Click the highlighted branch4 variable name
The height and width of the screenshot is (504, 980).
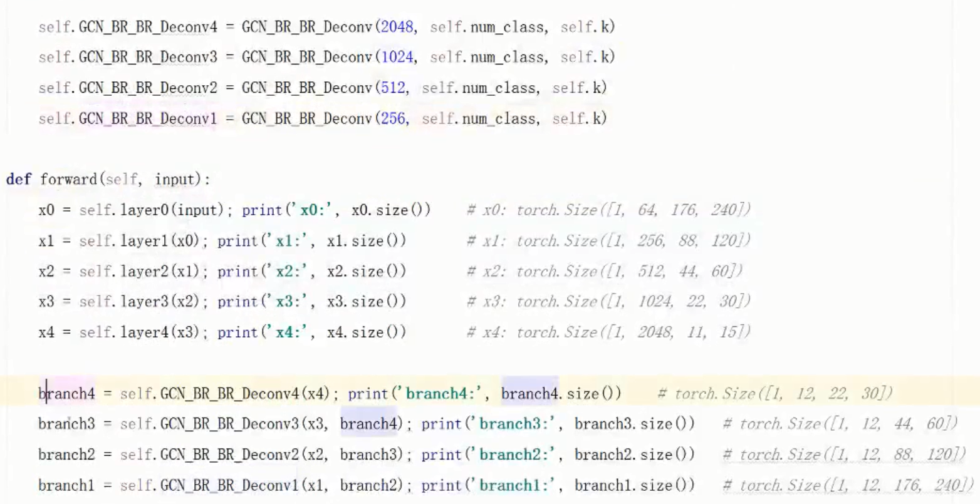click(66, 393)
